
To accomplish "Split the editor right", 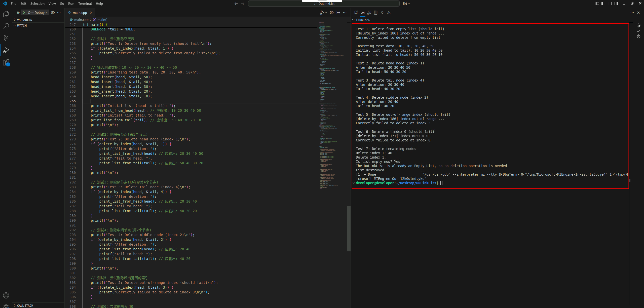I will [338, 13].
